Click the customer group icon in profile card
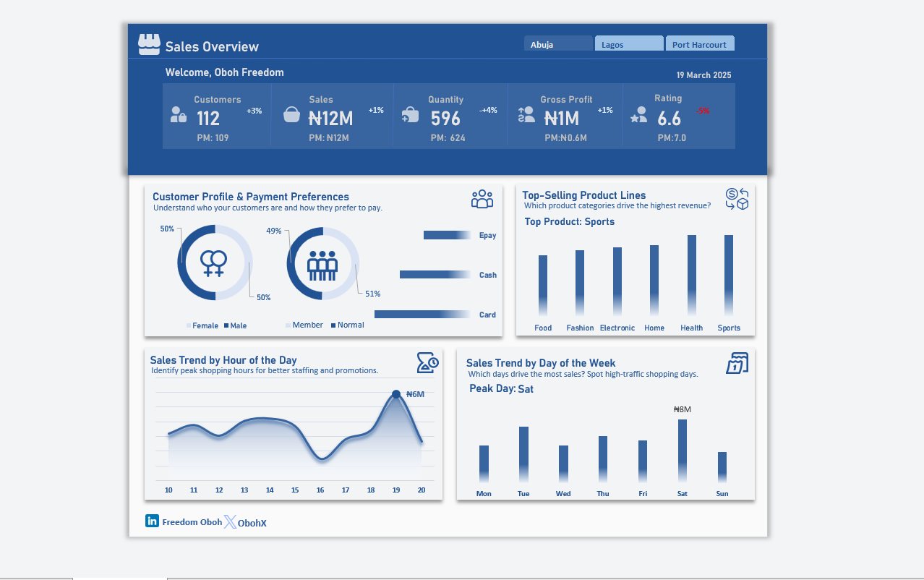This screenshot has height=580, width=924. pos(482,199)
